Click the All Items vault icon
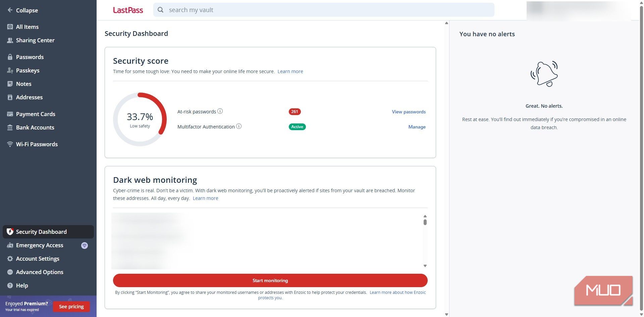This screenshot has width=644, height=317. pyautogui.click(x=10, y=27)
